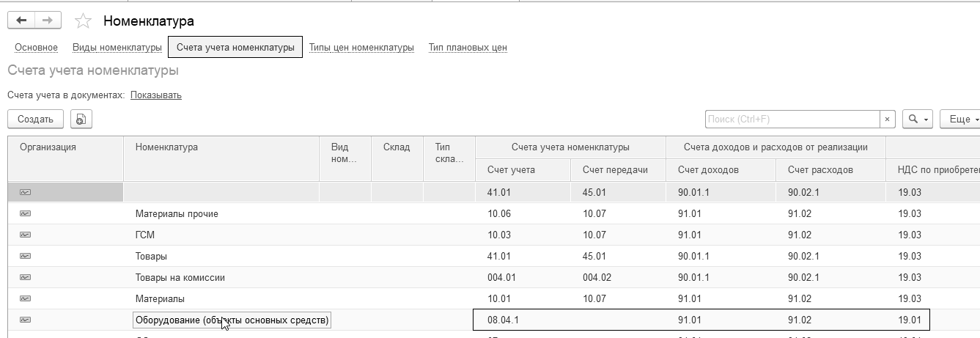Clear the search field with the × button
980x338 pixels.
tap(888, 120)
